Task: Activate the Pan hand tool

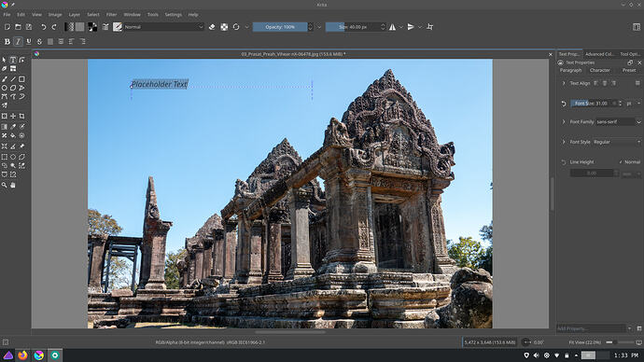Action: tap(13, 185)
